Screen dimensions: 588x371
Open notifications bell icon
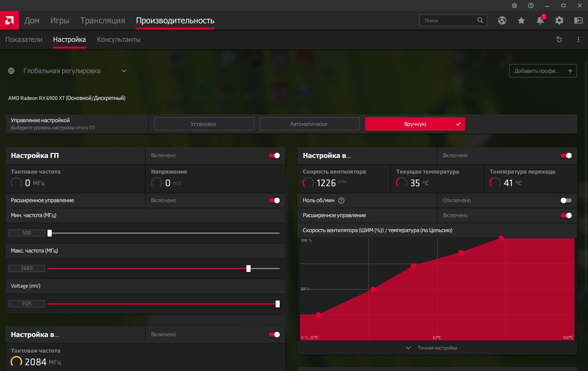(540, 20)
